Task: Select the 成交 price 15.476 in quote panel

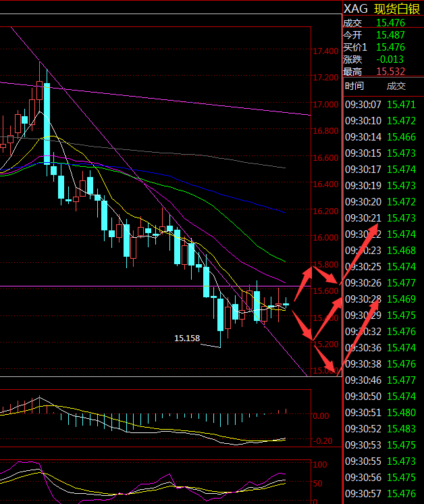Action: [390, 23]
